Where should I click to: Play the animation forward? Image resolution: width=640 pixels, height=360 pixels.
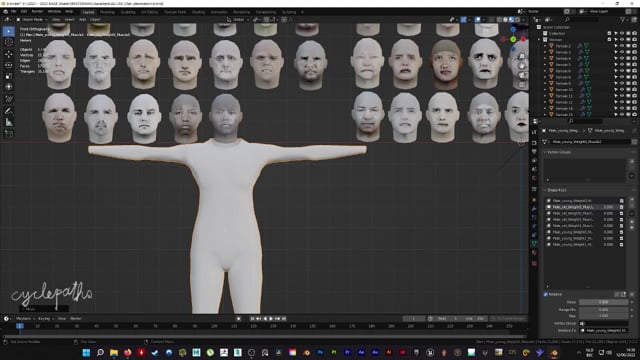pos(271,319)
